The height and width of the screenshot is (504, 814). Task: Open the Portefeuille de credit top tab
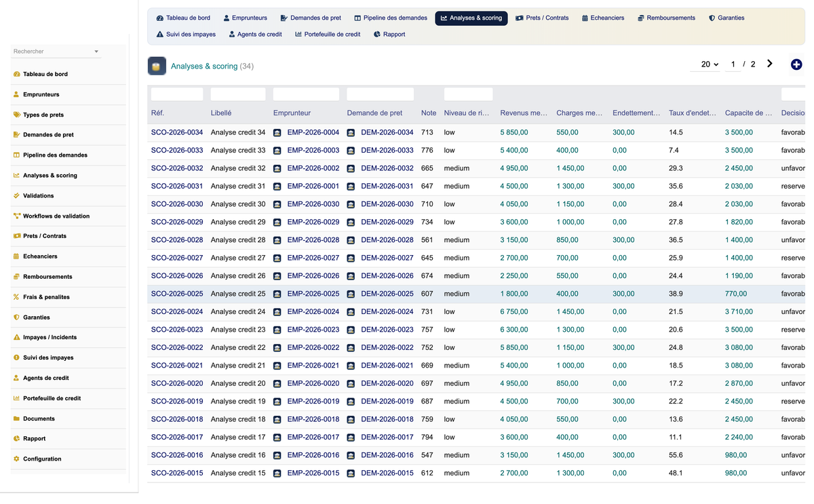[328, 34]
